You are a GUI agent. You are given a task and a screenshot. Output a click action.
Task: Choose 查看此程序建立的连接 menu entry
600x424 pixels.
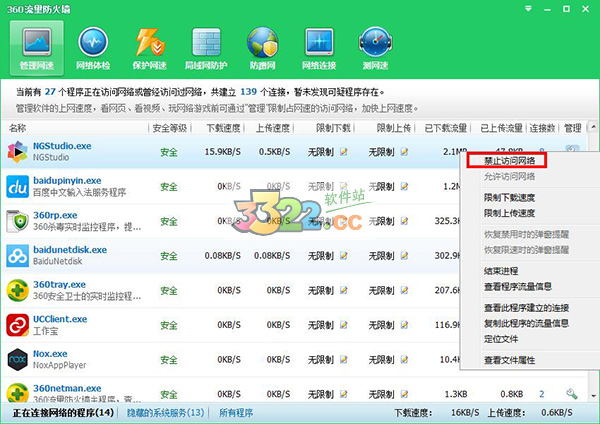coord(526,308)
